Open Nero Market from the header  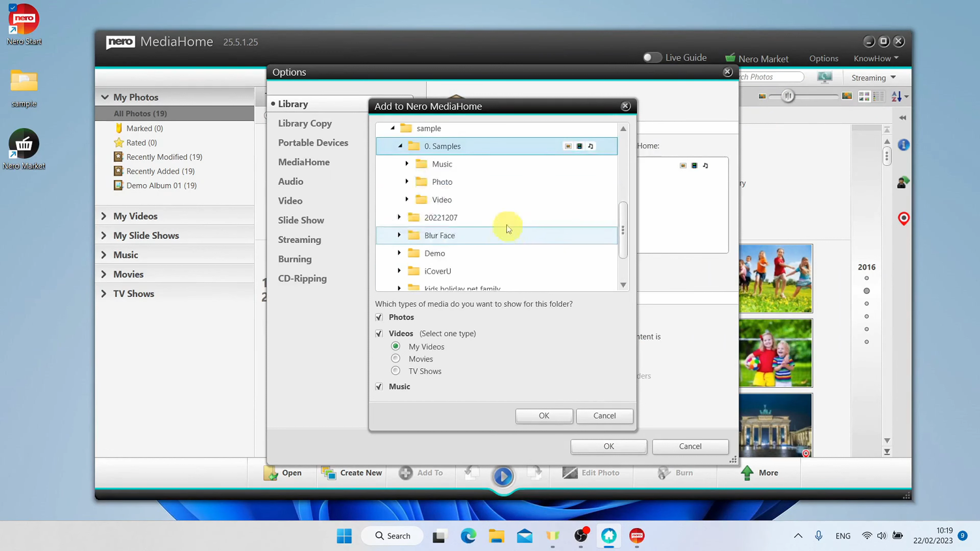757,59
